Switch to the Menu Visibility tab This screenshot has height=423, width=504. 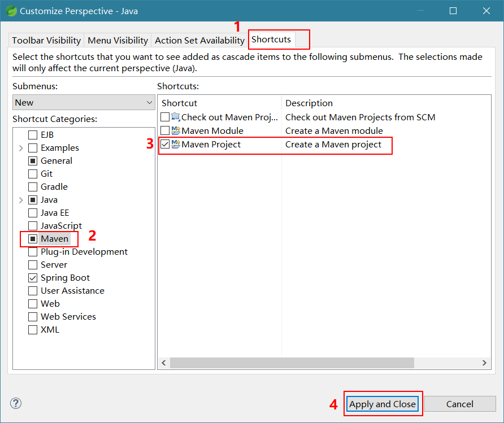click(x=118, y=41)
